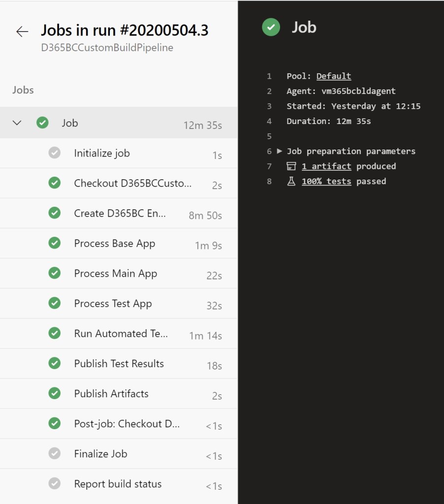Click the grey check icon for Finalize Job
Image resolution: width=444 pixels, height=504 pixels.
54,453
